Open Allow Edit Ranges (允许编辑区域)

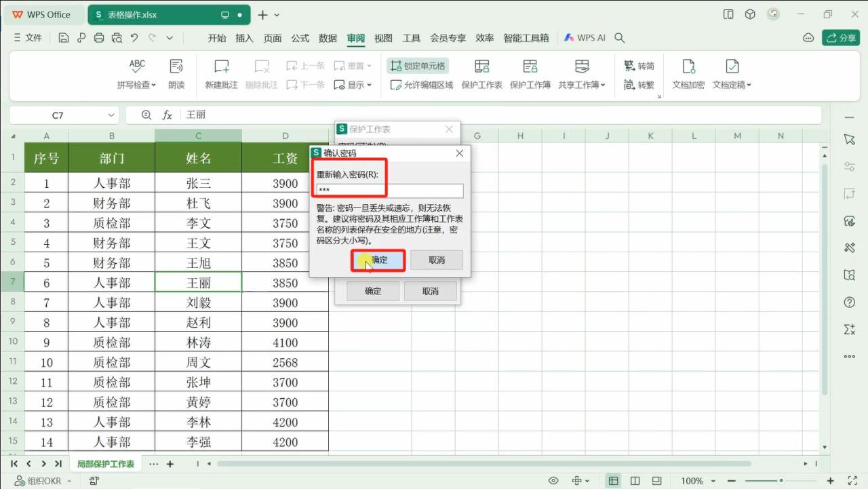coord(422,85)
